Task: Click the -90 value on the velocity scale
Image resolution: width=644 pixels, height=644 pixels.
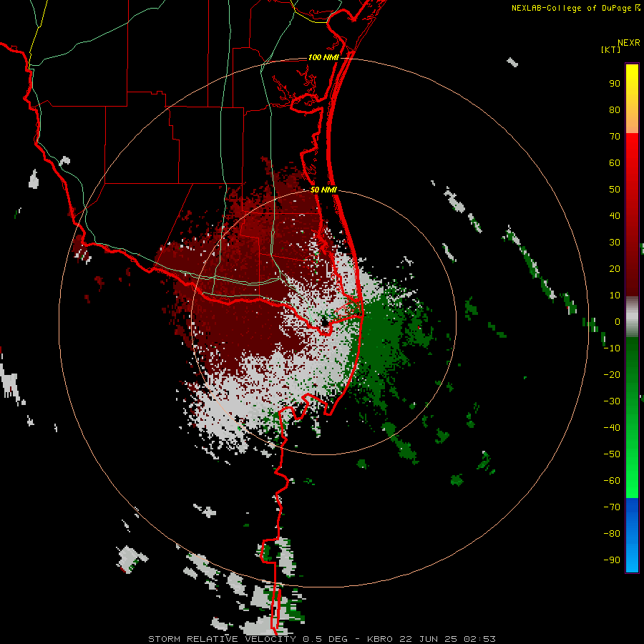Action: (x=612, y=560)
